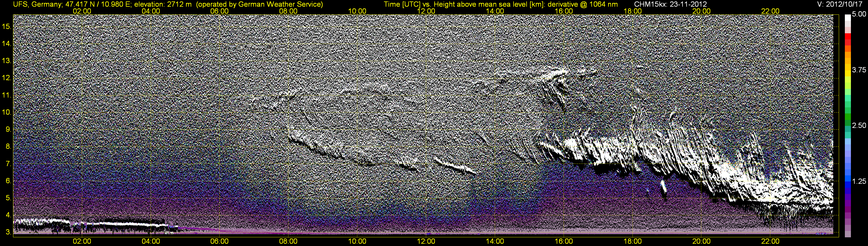Image resolution: width=868 pixels, height=246 pixels.
Task: Click the bottom time axis label '10:00'
Action: 357,241
